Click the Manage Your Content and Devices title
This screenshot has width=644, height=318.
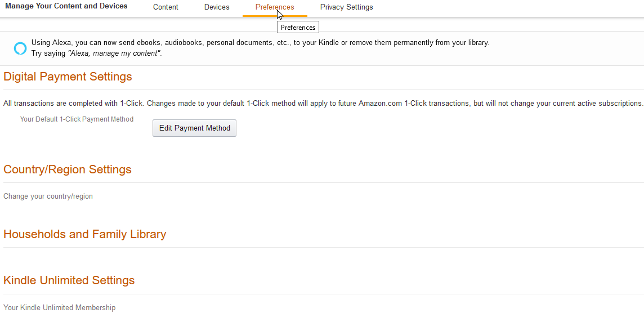coord(66,6)
